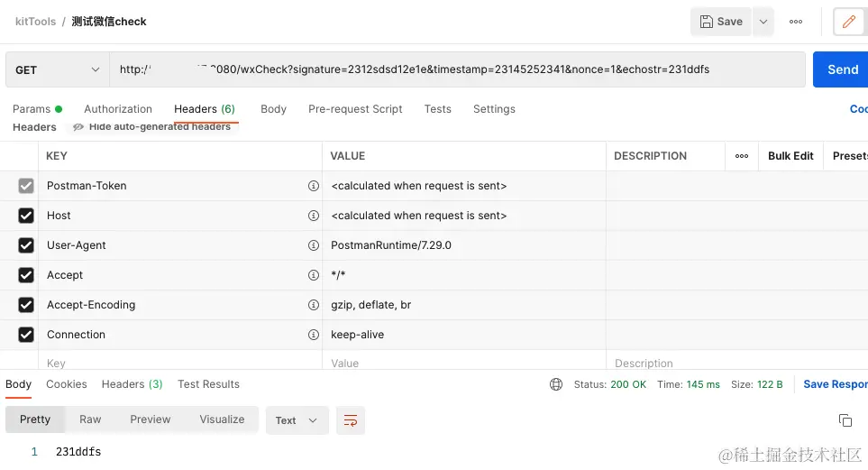Toggle the Postman-Token header checkbox
Screen dimensions: 868x470
click(x=26, y=186)
